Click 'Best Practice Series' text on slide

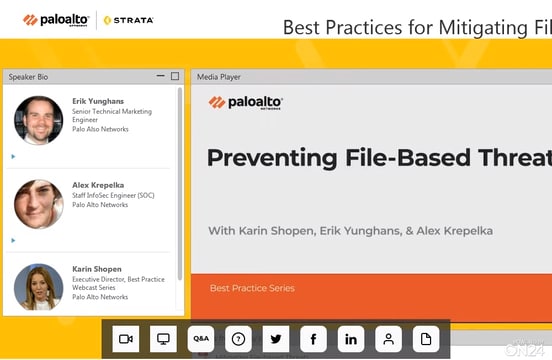click(252, 288)
